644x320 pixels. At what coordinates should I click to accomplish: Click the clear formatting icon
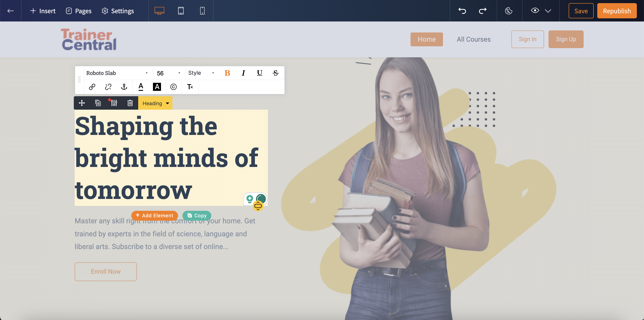pos(190,87)
